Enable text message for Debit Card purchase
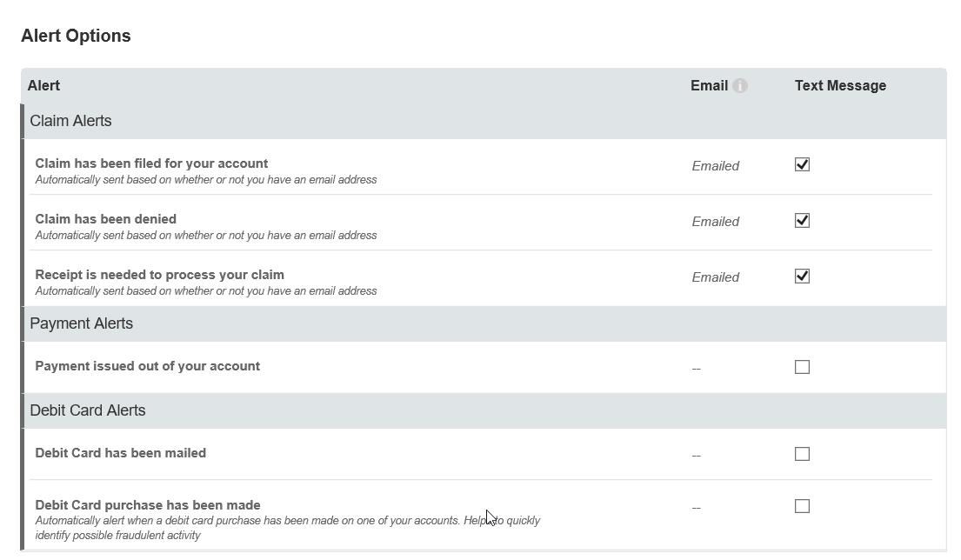The width and height of the screenshot is (961, 560). 802,506
